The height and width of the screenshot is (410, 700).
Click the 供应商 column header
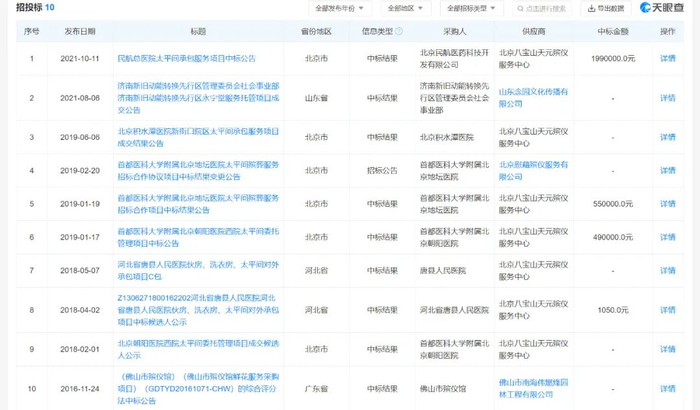pos(533,31)
